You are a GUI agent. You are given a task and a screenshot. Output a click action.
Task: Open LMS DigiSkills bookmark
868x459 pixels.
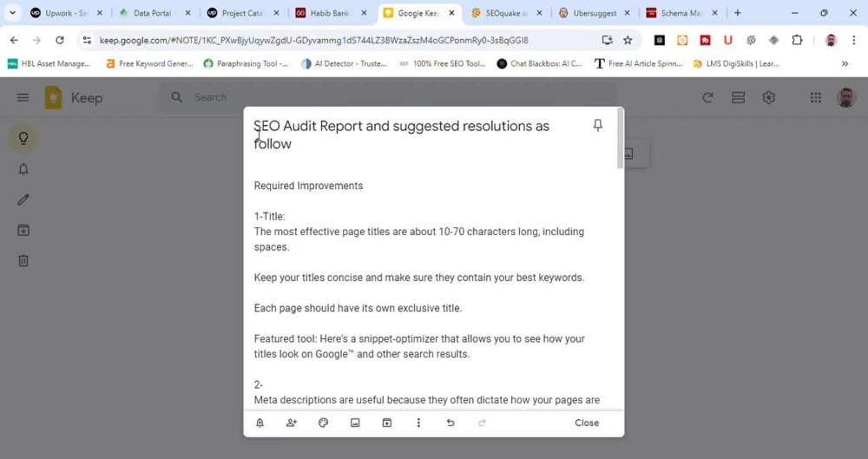tap(736, 63)
